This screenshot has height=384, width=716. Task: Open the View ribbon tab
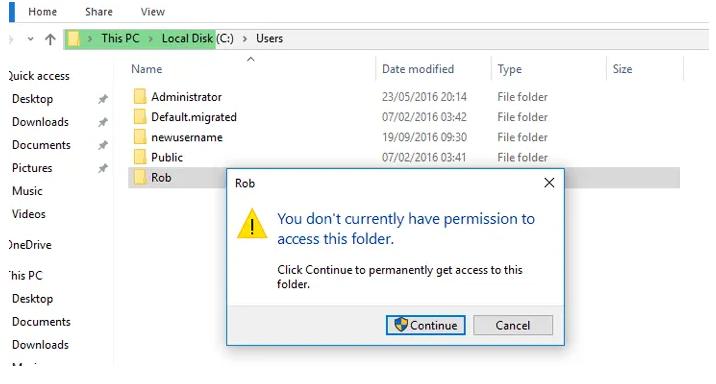(153, 12)
